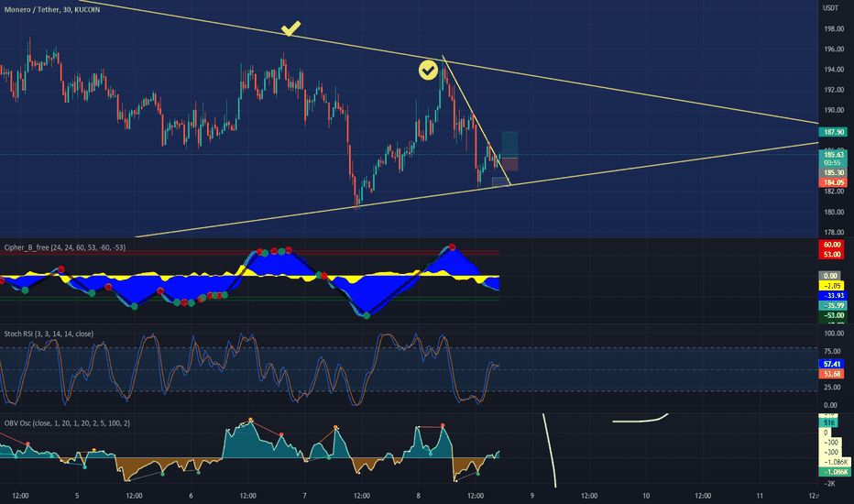Click the blue 57.41 Stoch RSI tag

(x=832, y=364)
